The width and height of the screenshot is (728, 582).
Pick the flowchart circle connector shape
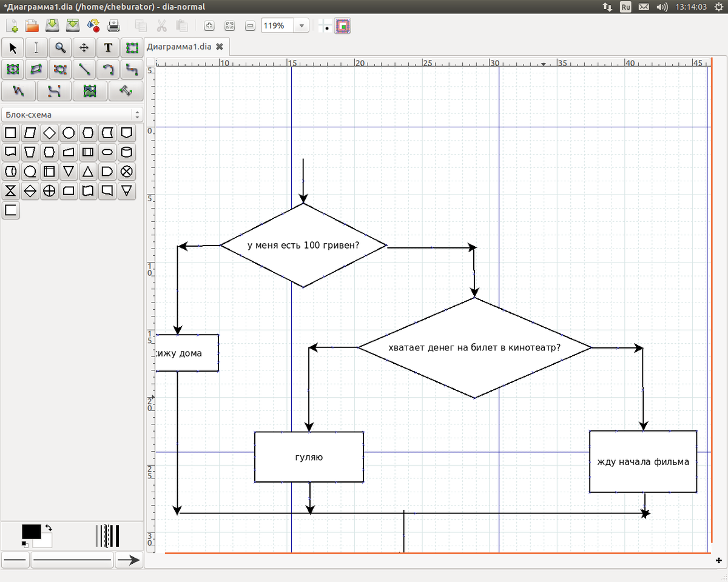click(x=69, y=133)
